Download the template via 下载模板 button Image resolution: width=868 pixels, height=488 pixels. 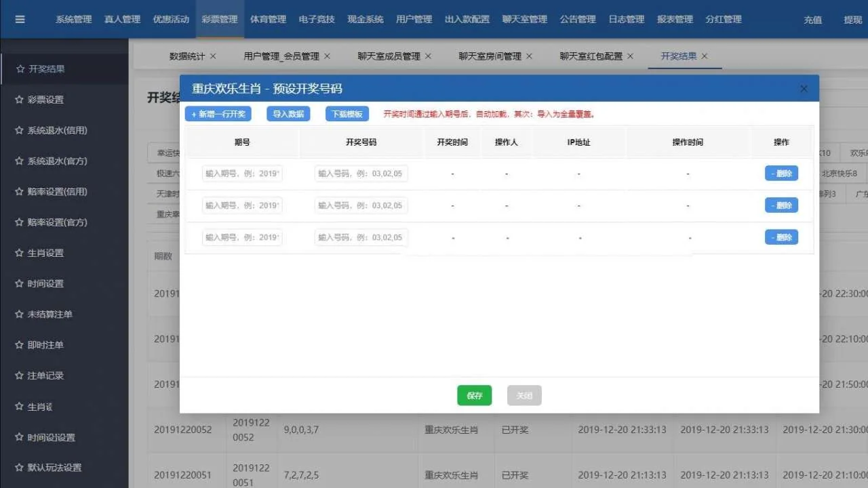(x=347, y=115)
